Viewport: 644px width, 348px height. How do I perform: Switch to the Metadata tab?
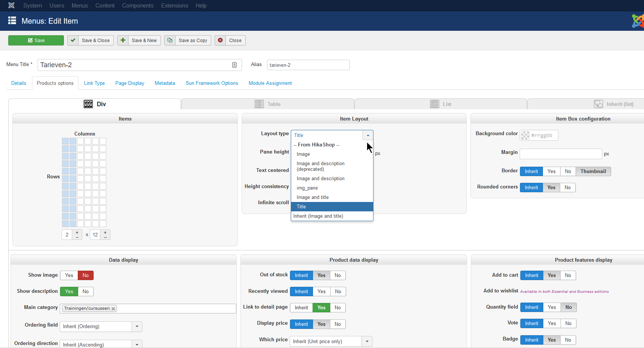[165, 83]
